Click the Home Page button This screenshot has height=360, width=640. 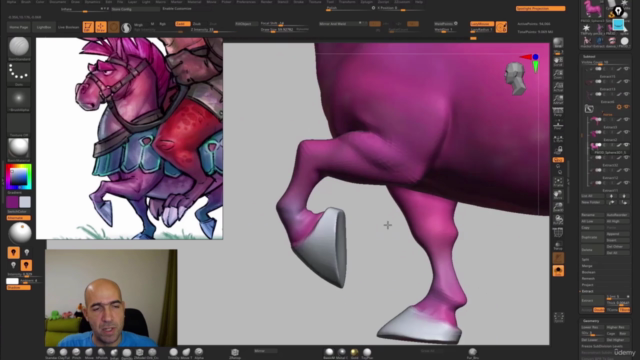coord(19,27)
